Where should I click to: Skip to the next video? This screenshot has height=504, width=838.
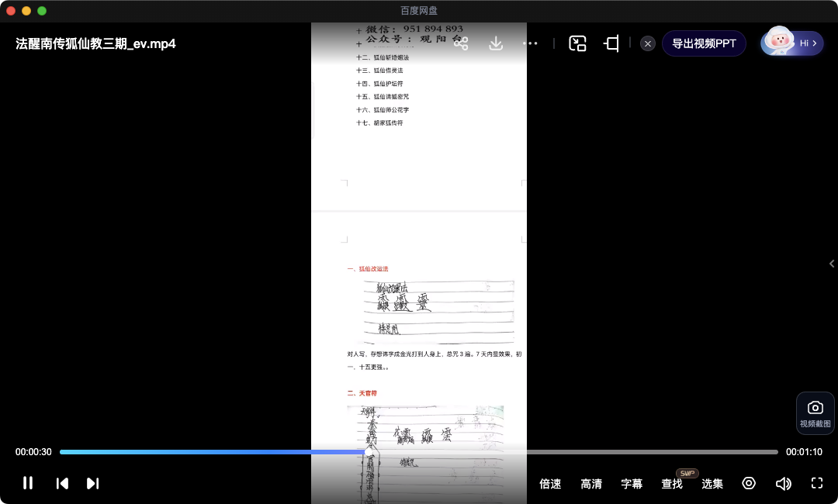coord(92,483)
